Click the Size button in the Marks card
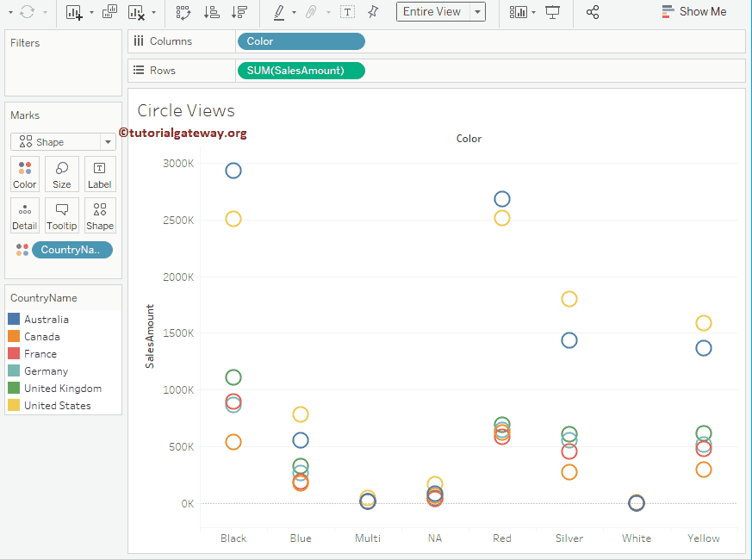The image size is (752, 560). tap(61, 173)
